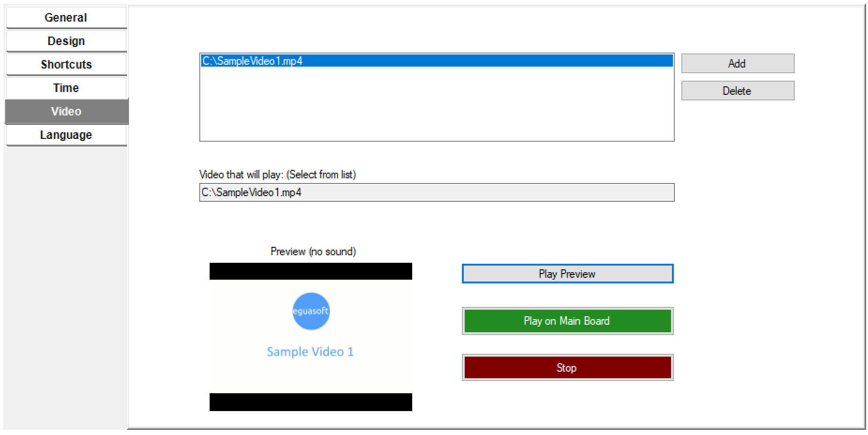Click the 'Video that will play' label
Image resolution: width=868 pixels, height=435 pixels.
(277, 175)
